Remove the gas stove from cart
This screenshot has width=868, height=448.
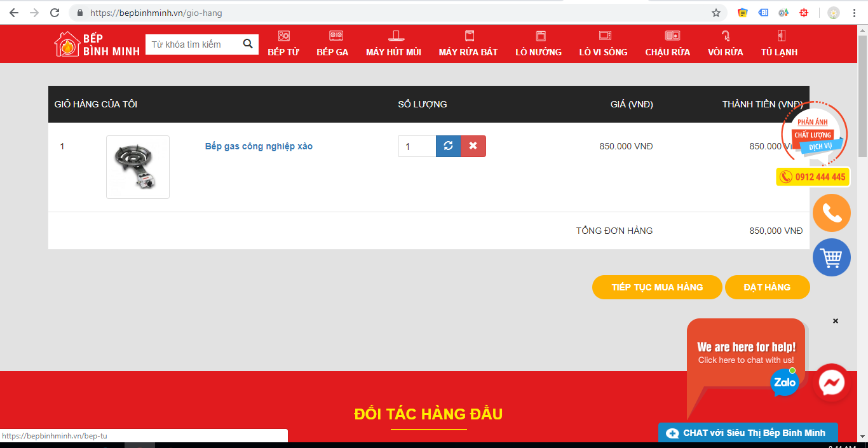tap(473, 146)
